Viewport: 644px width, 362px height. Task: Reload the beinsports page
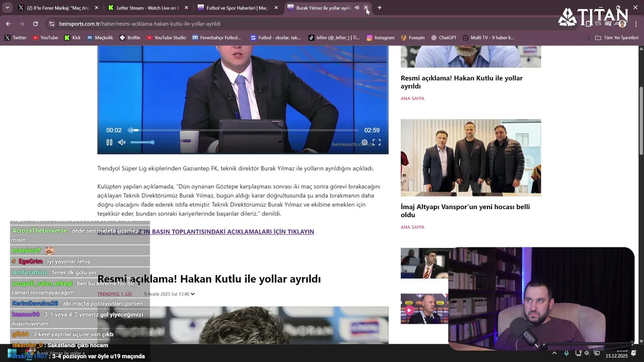[x=35, y=24]
